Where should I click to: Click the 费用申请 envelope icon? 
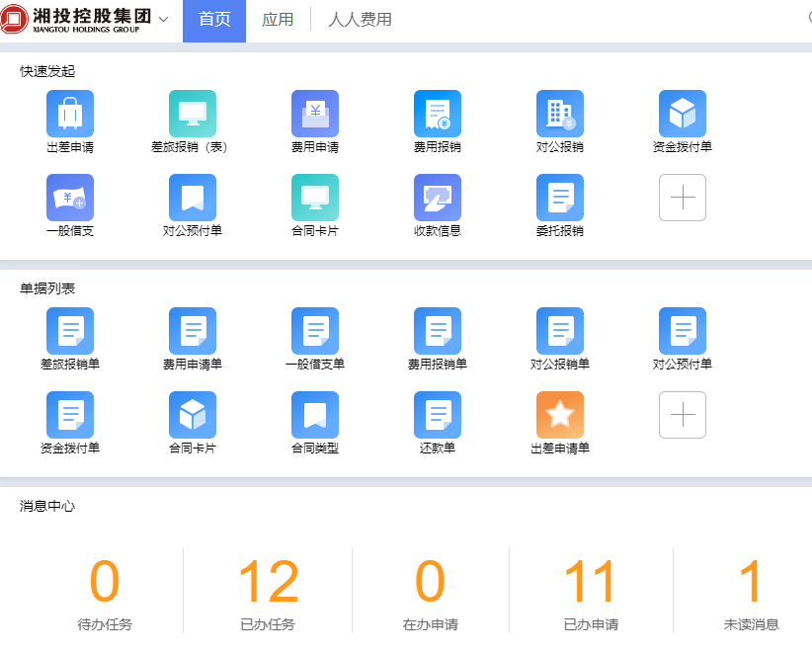(x=314, y=114)
